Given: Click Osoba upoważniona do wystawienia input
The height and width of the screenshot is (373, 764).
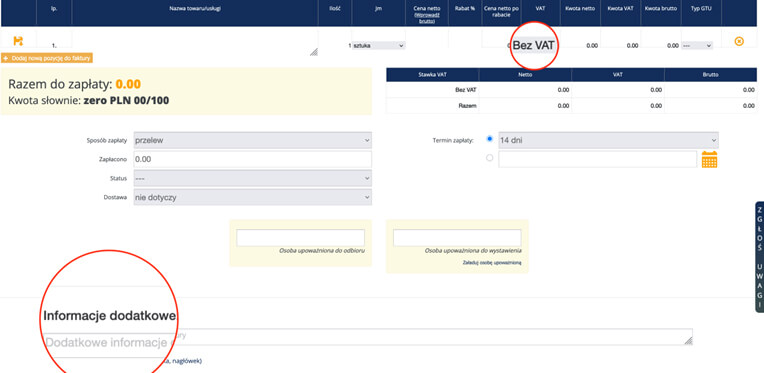Looking at the screenshot, I should 457,238.
